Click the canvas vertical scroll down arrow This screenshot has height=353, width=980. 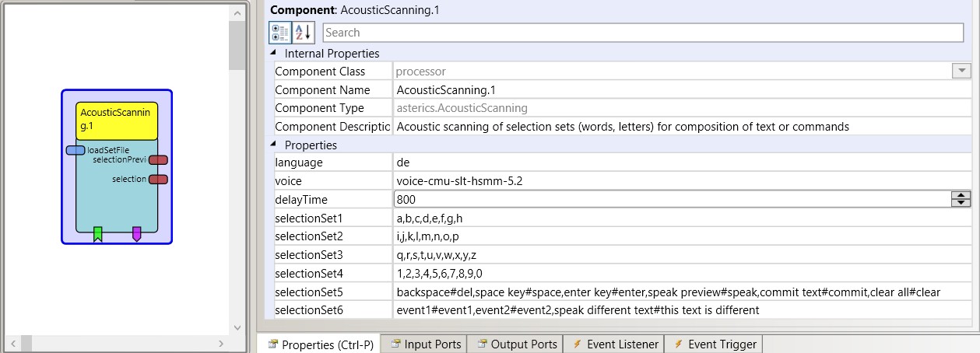[x=237, y=328]
